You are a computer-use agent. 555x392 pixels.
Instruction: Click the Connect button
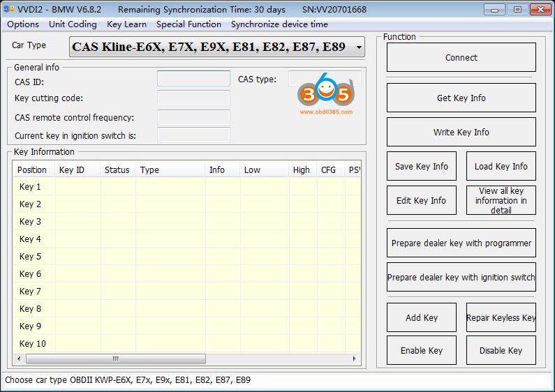[x=461, y=57]
